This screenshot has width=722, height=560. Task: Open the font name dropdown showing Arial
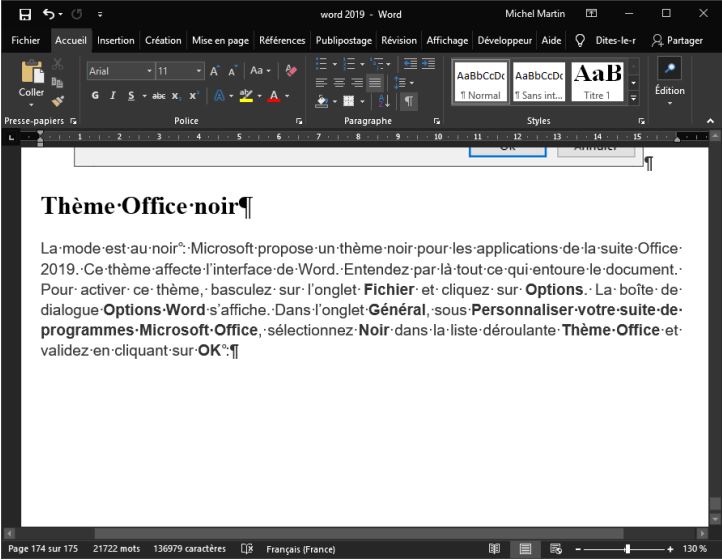(x=149, y=71)
